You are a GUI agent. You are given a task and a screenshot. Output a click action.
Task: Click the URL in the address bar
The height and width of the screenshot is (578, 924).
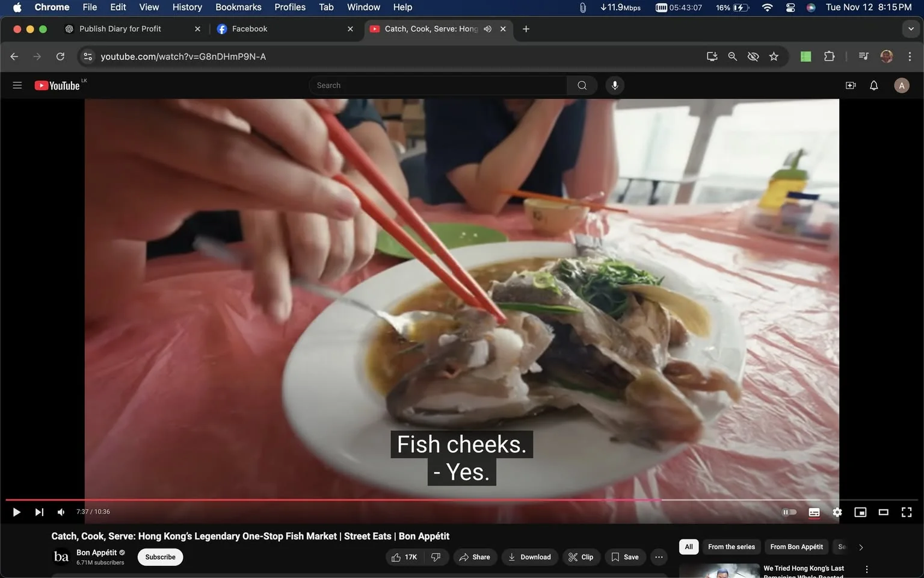pos(183,57)
